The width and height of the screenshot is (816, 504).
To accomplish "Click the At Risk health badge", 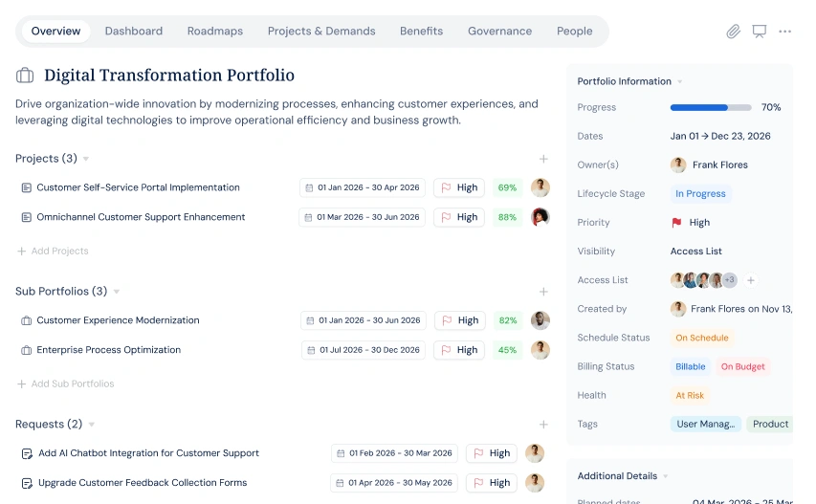I will click(690, 396).
